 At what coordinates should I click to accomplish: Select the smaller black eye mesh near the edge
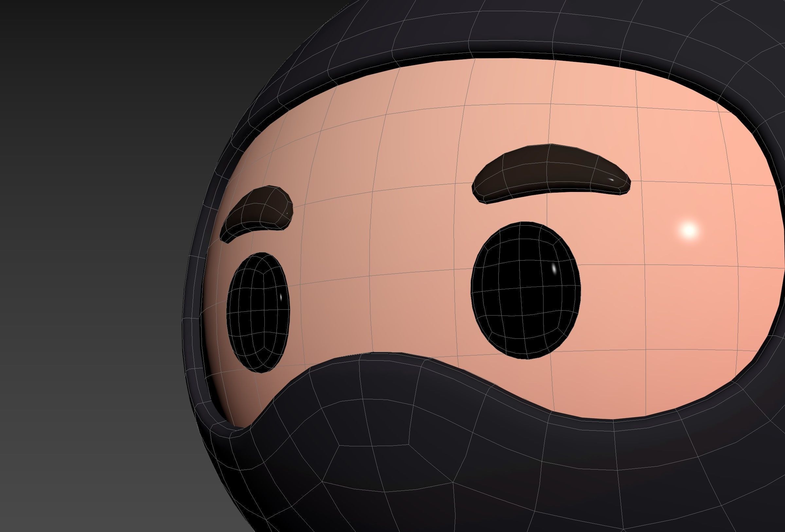click(259, 313)
